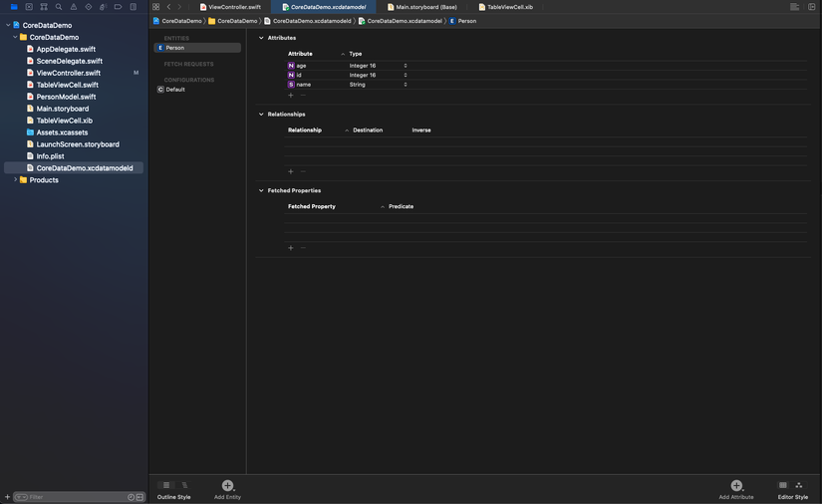The image size is (822, 504).
Task: Open the Find navigator magnifier icon
Action: click(x=59, y=7)
